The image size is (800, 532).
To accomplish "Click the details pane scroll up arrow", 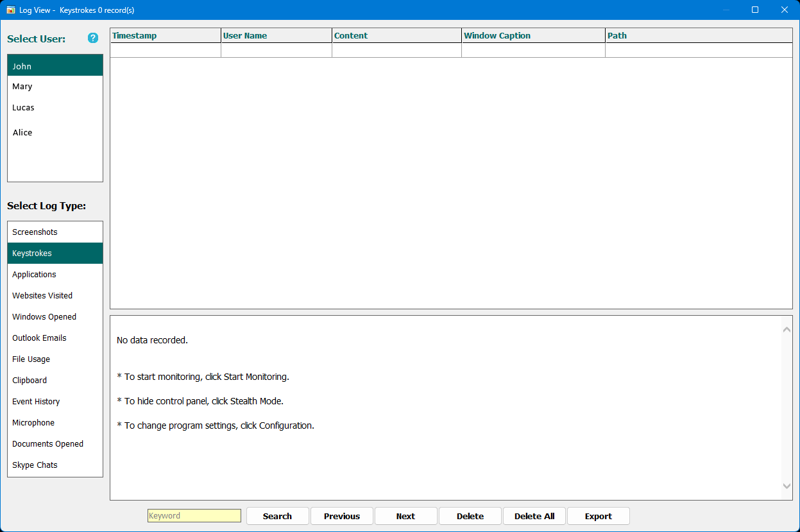I will pos(787,330).
